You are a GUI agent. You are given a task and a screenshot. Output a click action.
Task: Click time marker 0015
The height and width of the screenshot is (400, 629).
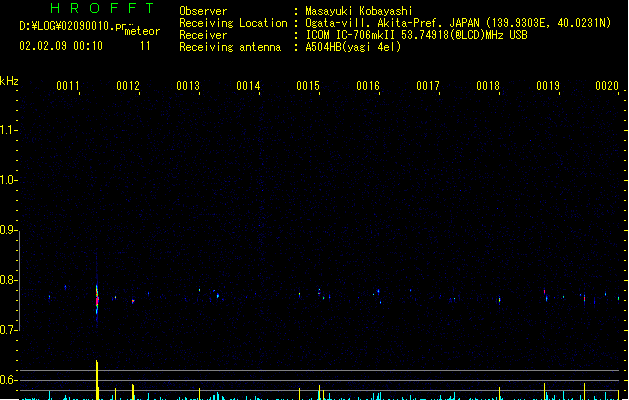point(308,86)
